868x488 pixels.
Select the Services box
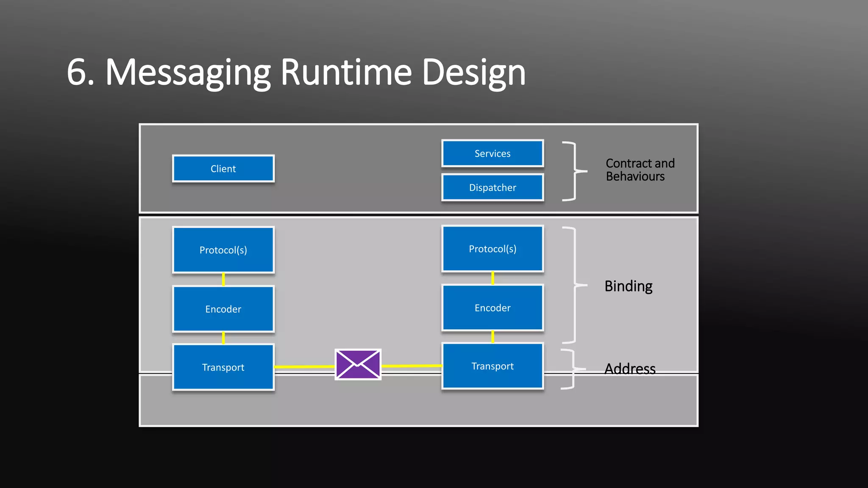[492, 153]
